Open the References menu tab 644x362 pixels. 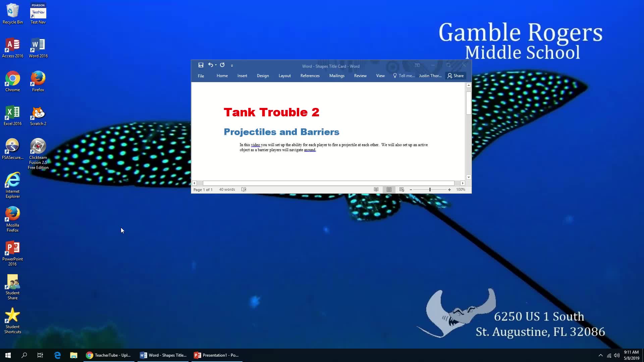pyautogui.click(x=310, y=75)
